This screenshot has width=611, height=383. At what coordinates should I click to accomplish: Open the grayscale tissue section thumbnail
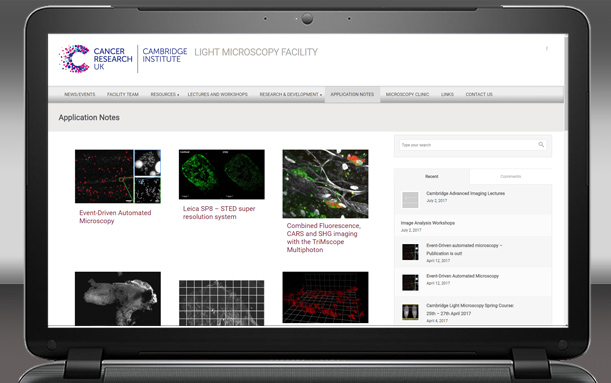pos(118,298)
